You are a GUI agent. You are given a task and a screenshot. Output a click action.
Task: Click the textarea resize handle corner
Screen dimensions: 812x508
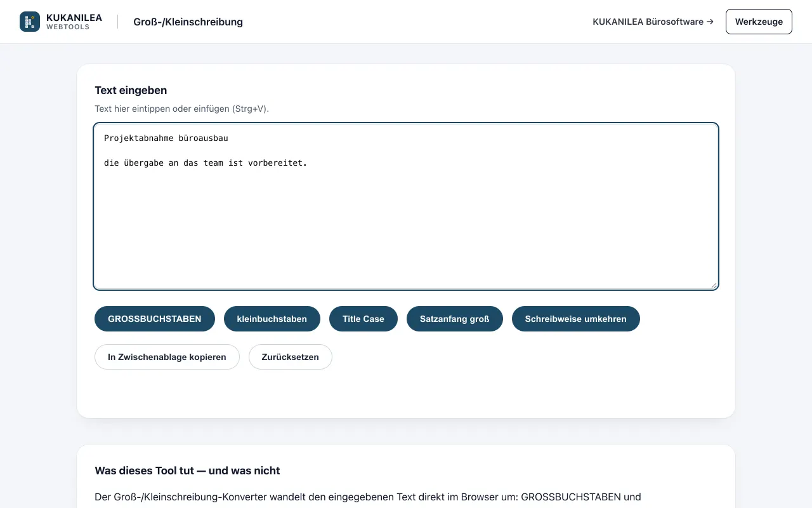(x=714, y=285)
